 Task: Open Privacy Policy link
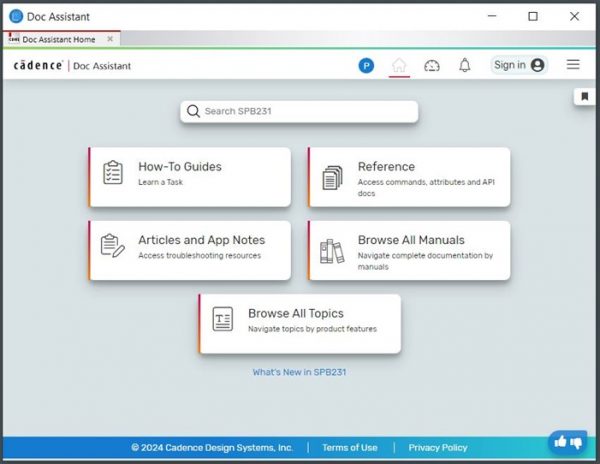[438, 448]
